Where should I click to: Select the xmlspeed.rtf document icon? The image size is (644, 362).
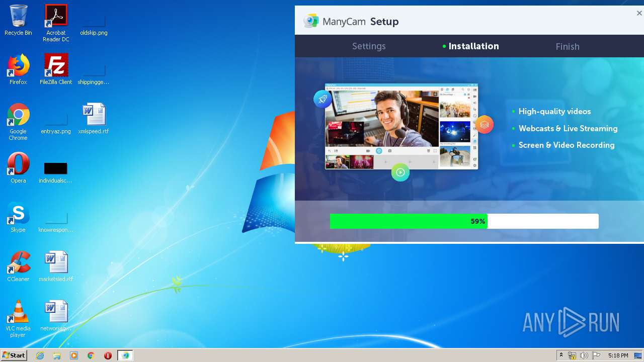(94, 119)
